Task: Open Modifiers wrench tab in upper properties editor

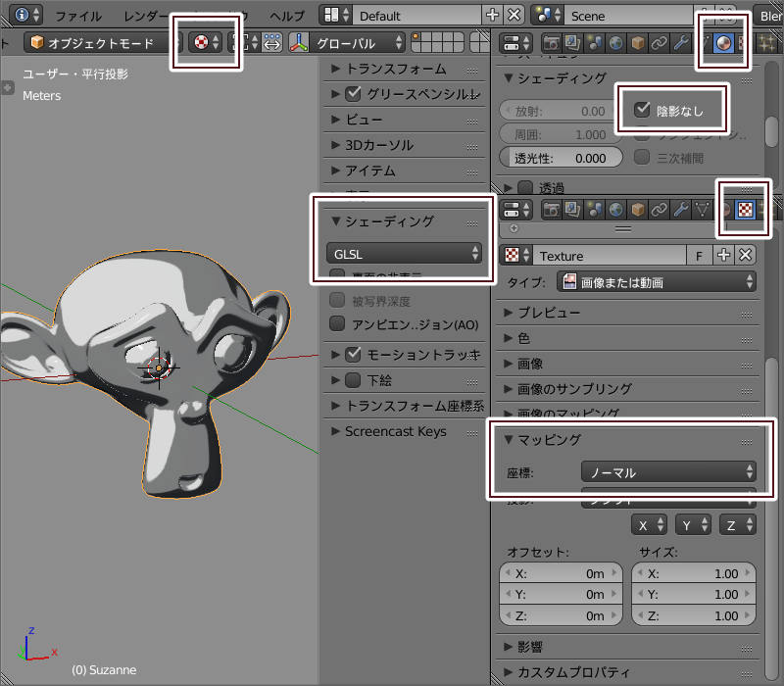Action: (x=680, y=43)
